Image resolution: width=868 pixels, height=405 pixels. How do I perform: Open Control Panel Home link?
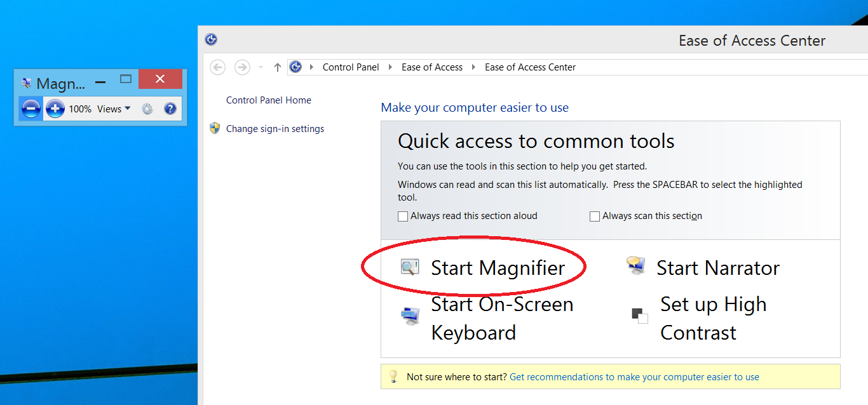coord(269,100)
